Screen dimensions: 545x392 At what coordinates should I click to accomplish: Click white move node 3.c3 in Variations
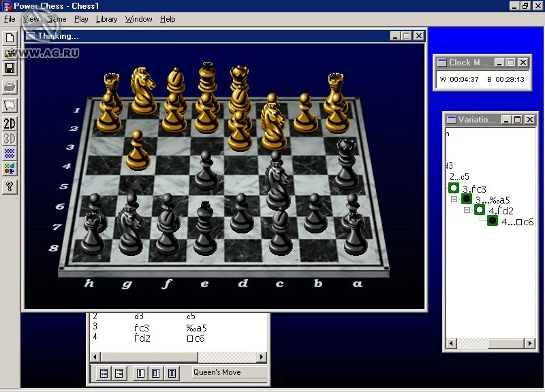(x=454, y=189)
